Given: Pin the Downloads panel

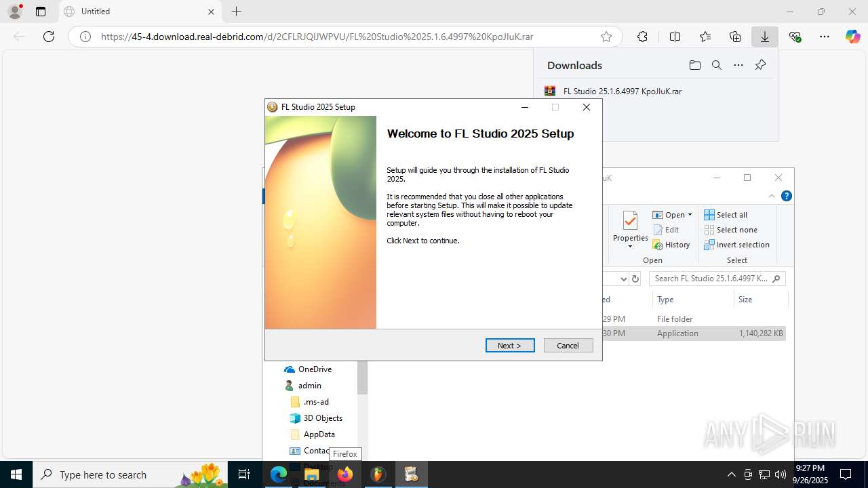Looking at the screenshot, I should (760, 65).
